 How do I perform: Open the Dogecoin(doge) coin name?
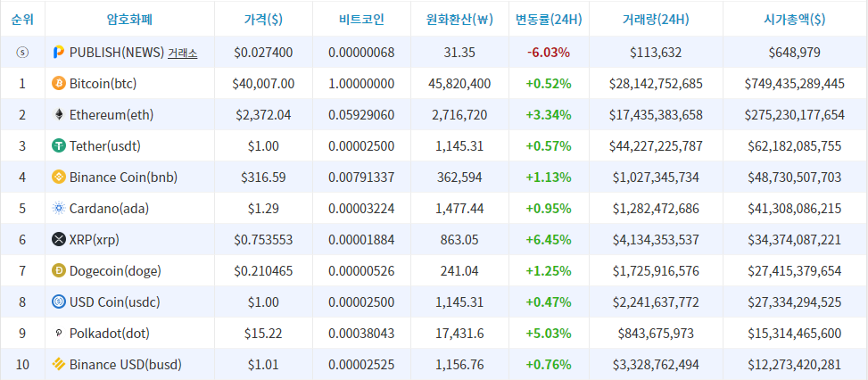click(x=115, y=271)
